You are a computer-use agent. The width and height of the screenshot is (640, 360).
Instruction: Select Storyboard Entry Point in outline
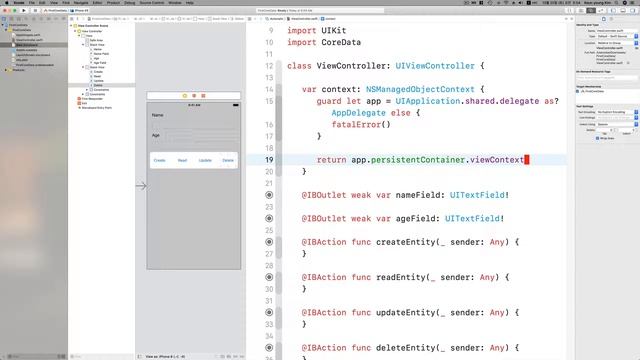click(x=96, y=108)
